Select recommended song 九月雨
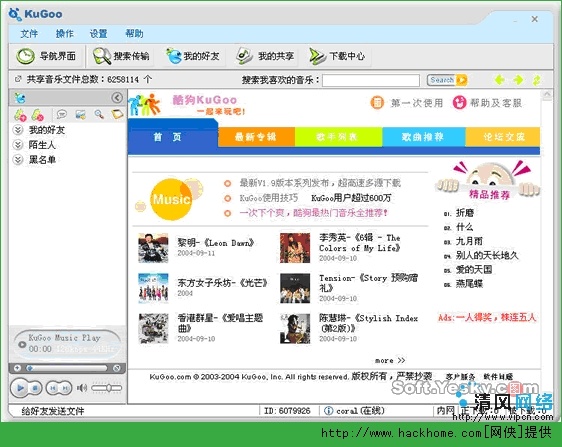Viewport: 562px width, 447px height. pyautogui.click(x=469, y=241)
